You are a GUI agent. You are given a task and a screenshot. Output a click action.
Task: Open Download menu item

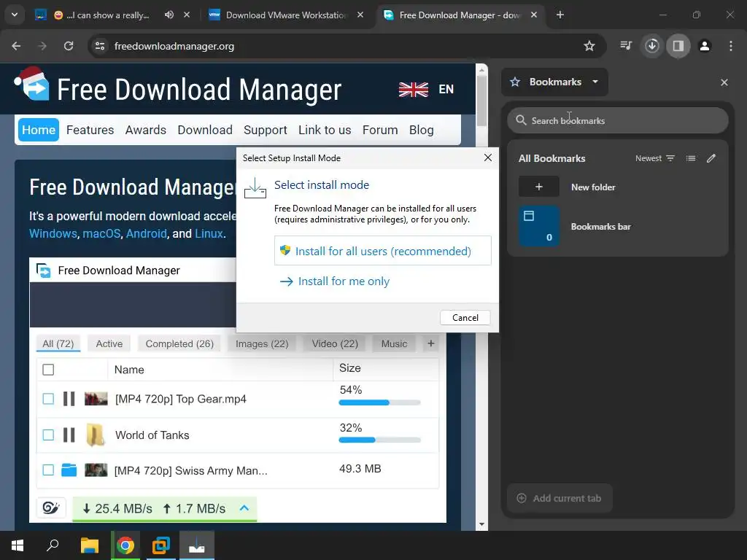coord(205,130)
